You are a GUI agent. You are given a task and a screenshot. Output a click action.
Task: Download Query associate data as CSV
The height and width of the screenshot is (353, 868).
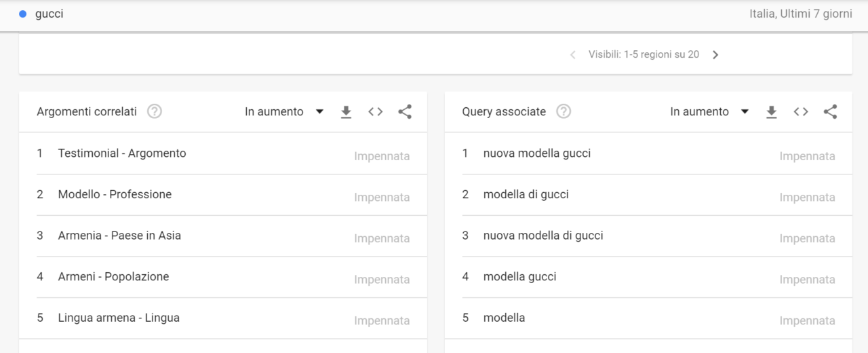point(771,112)
